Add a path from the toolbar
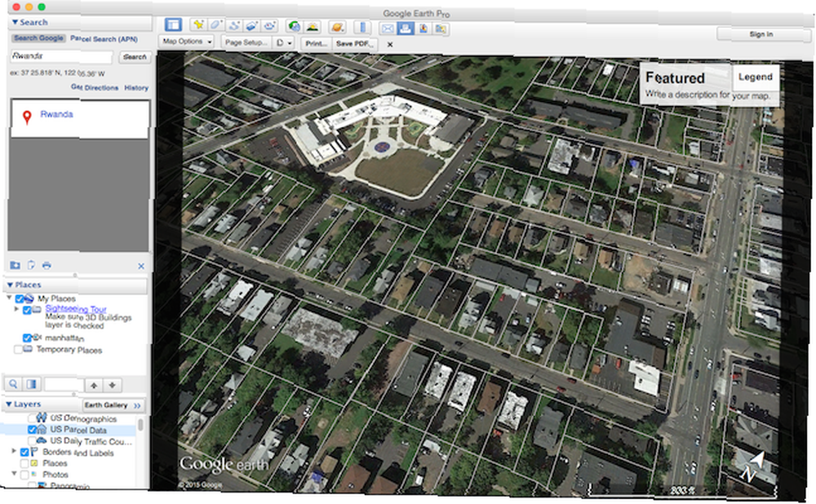This screenshot has width=816, height=504. [233, 25]
